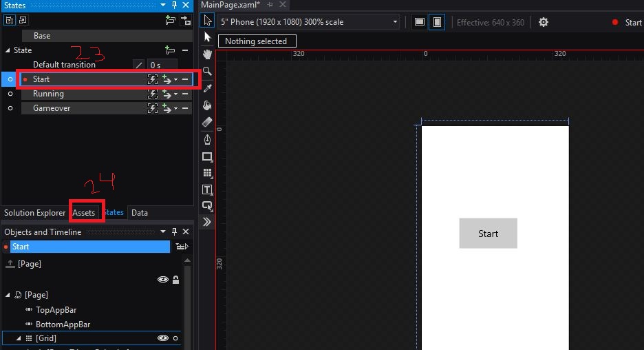
Task: Open States panel window-position menu
Action: [163, 5]
